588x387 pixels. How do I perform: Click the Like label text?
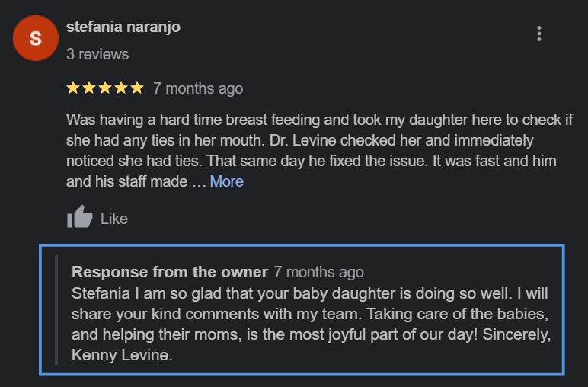click(114, 219)
